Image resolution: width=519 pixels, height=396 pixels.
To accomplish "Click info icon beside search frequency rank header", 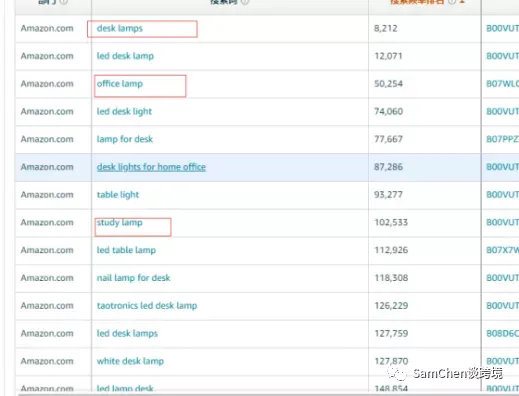I will (451, 2).
